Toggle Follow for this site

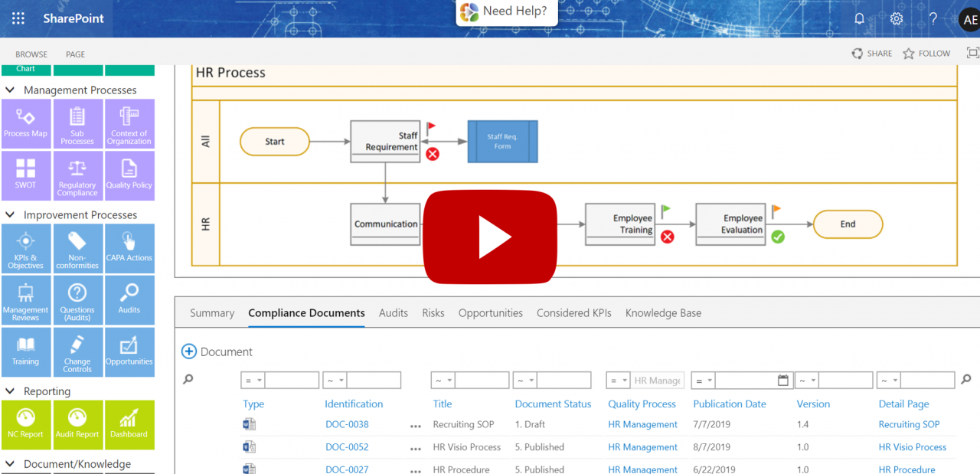[926, 53]
